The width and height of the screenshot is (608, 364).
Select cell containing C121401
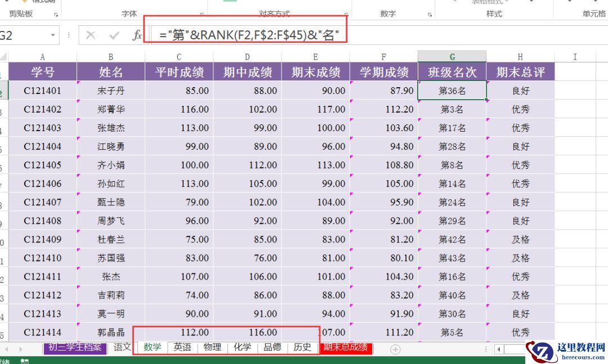pos(43,91)
